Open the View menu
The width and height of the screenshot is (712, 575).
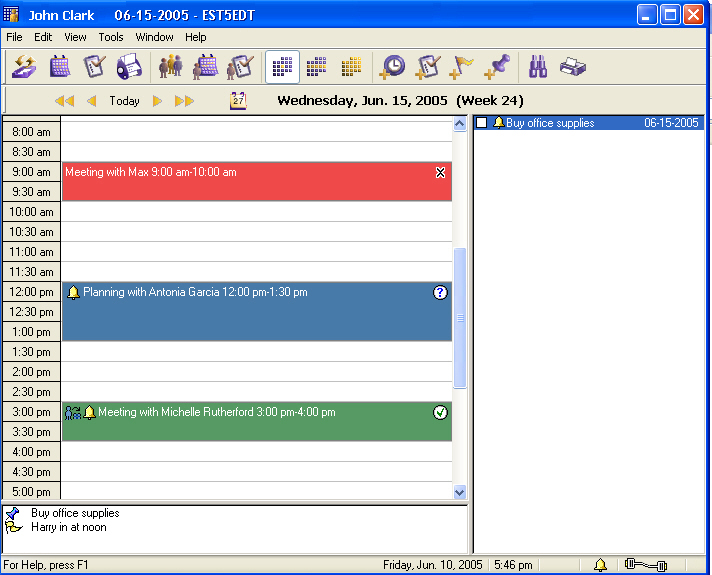(75, 37)
